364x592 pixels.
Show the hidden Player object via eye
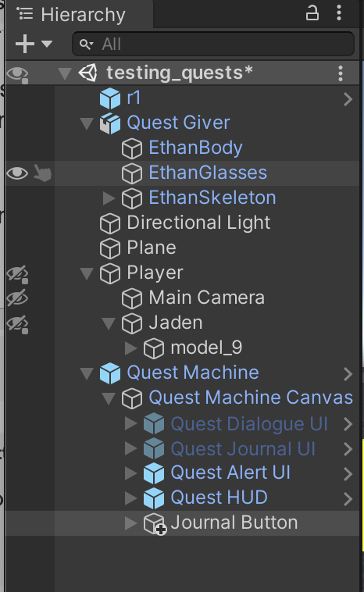[17, 274]
